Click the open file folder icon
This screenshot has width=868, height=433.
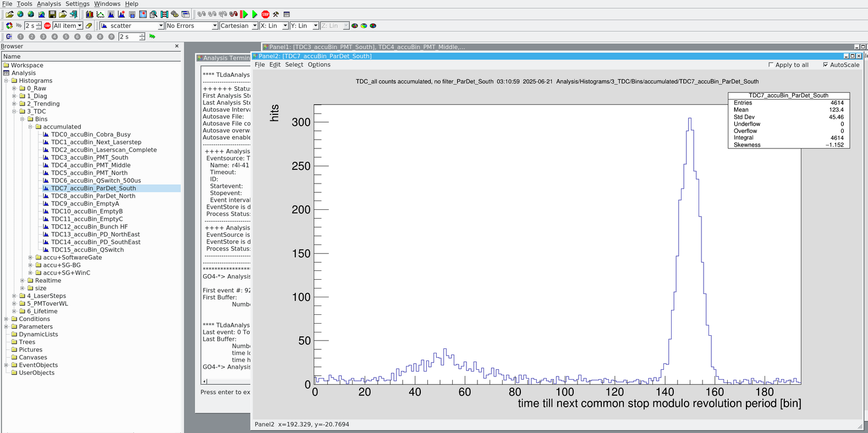coord(9,14)
